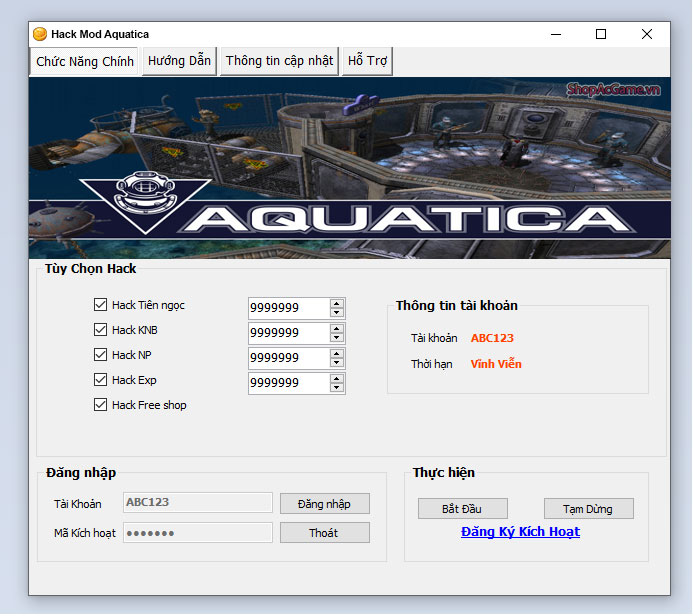Viewport: 693px width, 616px height.
Task: Decrease the Hack Exp value with down arrow
Action: 337,388
